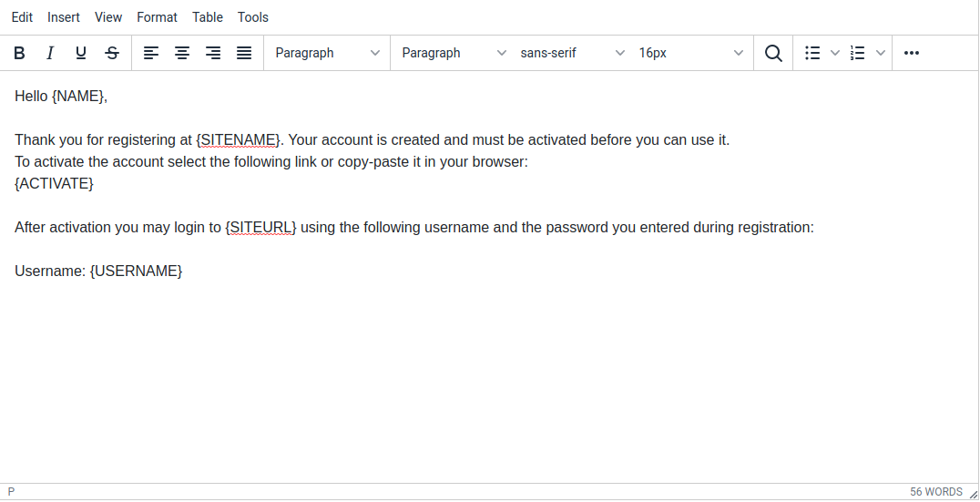Insert a bullet list
Image resolution: width=980 pixels, height=502 pixels.
click(x=813, y=53)
